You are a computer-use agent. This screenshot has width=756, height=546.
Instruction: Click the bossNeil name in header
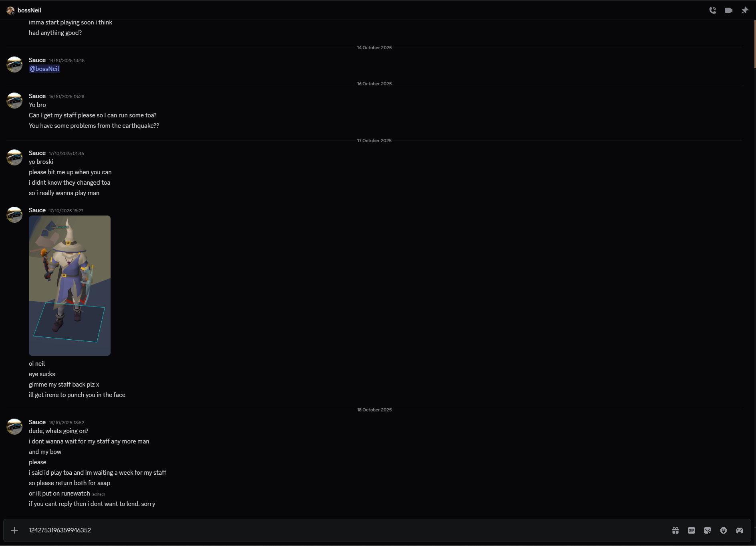(29, 10)
